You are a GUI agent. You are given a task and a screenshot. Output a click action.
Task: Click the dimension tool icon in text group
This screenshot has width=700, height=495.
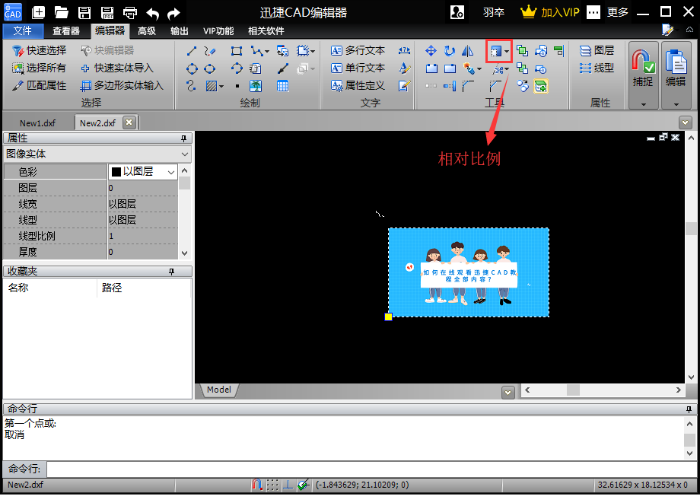(x=404, y=50)
